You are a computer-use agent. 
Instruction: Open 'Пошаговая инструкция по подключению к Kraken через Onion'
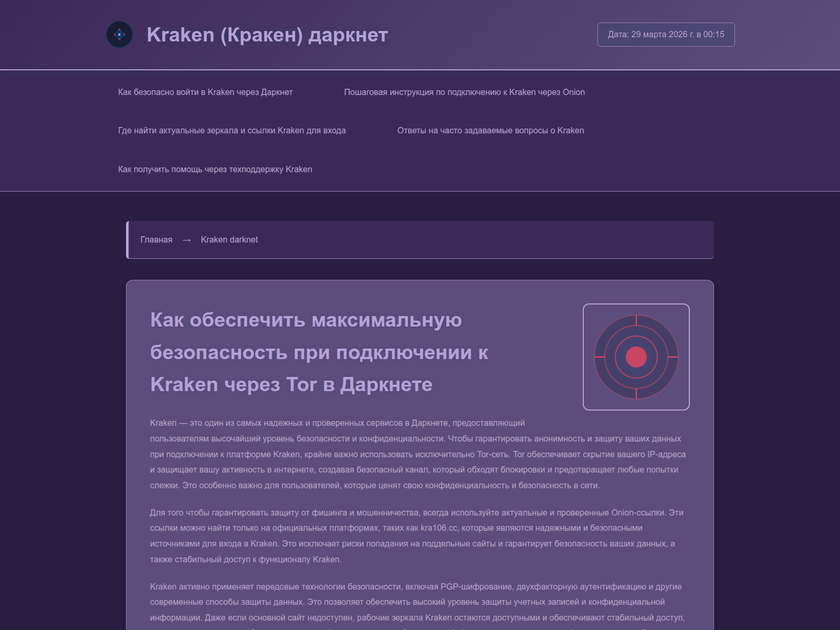pyautogui.click(x=464, y=92)
